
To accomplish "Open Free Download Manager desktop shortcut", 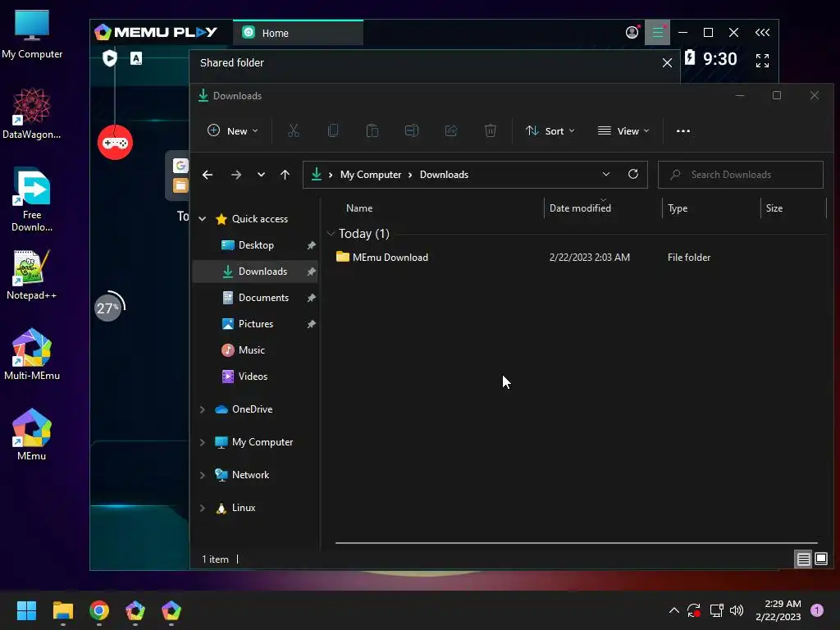I will [32, 200].
